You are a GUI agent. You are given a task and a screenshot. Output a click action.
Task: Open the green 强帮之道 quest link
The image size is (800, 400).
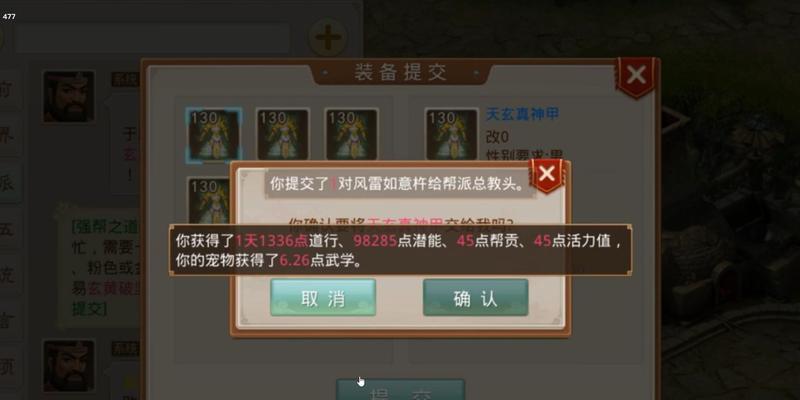[98, 227]
